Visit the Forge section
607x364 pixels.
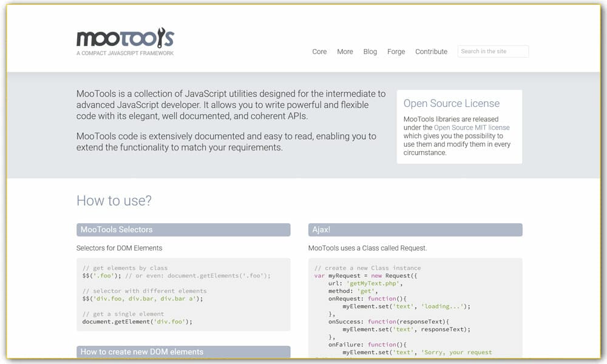tap(396, 52)
